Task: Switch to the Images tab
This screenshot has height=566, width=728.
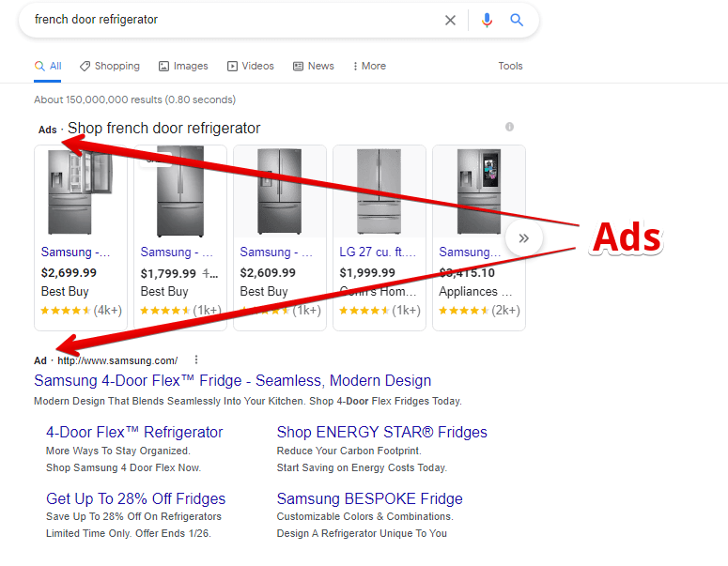Action: 183,66
